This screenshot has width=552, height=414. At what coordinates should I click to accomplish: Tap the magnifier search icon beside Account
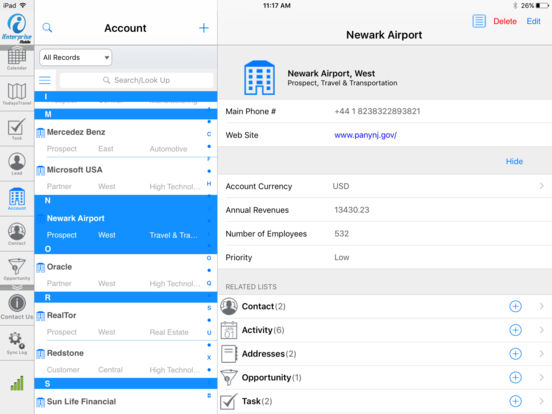(47, 27)
